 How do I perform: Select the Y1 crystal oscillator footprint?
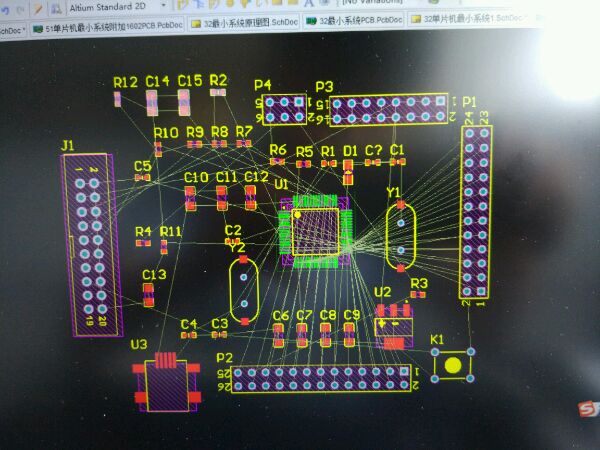[x=401, y=236]
